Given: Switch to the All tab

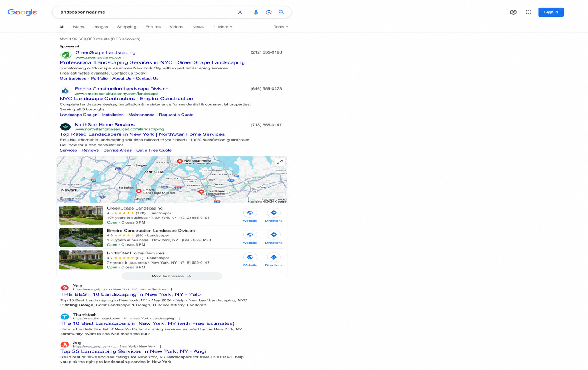Looking at the screenshot, I should coord(61,27).
